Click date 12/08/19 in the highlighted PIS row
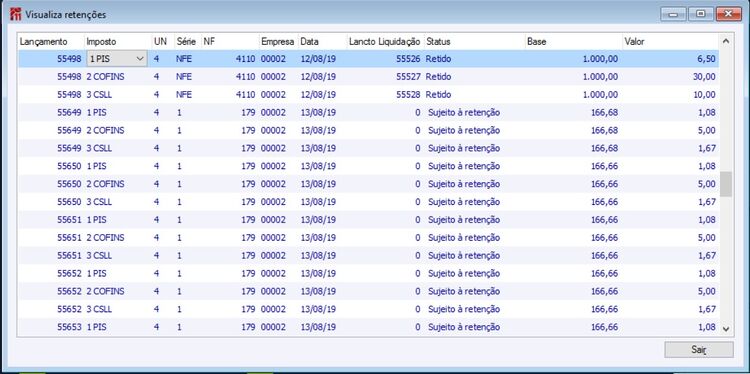The width and height of the screenshot is (750, 374). click(318, 59)
